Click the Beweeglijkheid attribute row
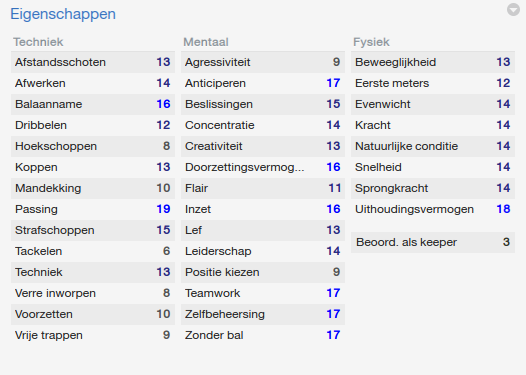The width and height of the screenshot is (526, 375). pyautogui.click(x=433, y=62)
